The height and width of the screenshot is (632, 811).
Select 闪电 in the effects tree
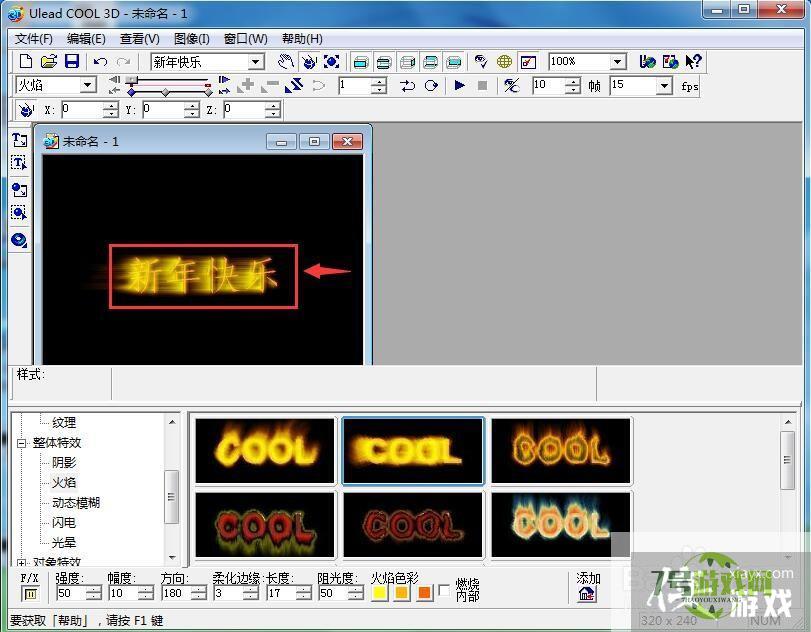tap(64, 523)
